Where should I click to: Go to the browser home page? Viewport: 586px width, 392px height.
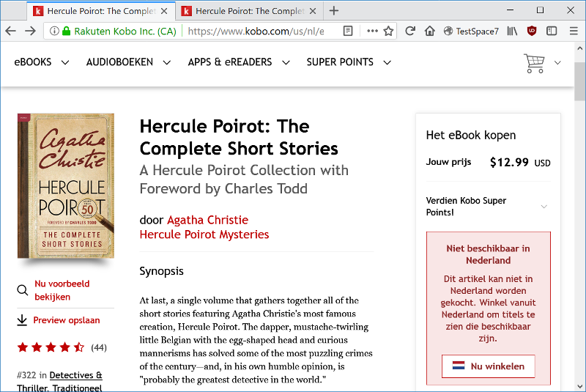430,31
